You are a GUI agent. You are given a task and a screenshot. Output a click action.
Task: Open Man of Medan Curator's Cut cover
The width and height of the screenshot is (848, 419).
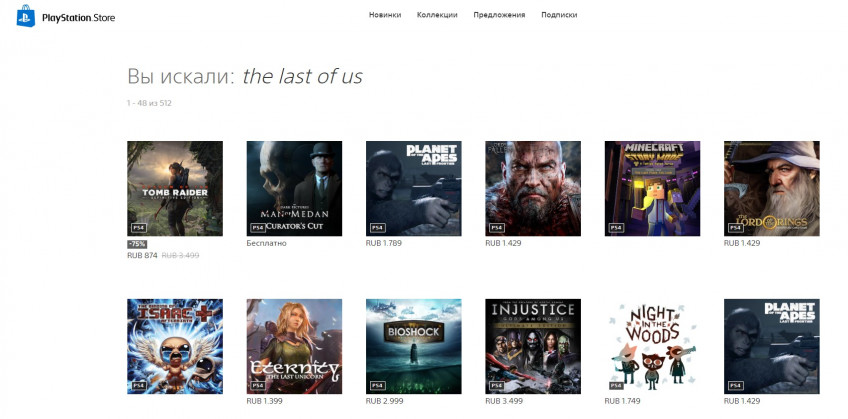[294, 189]
